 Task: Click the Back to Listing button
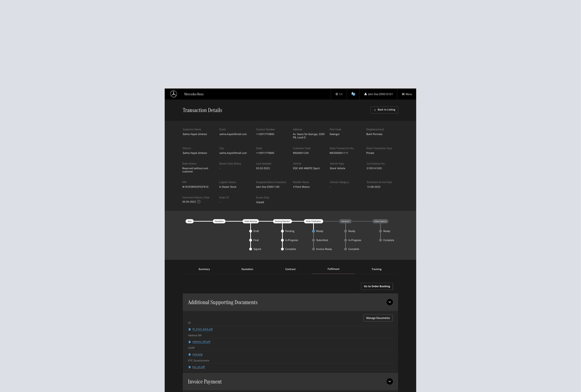384,110
